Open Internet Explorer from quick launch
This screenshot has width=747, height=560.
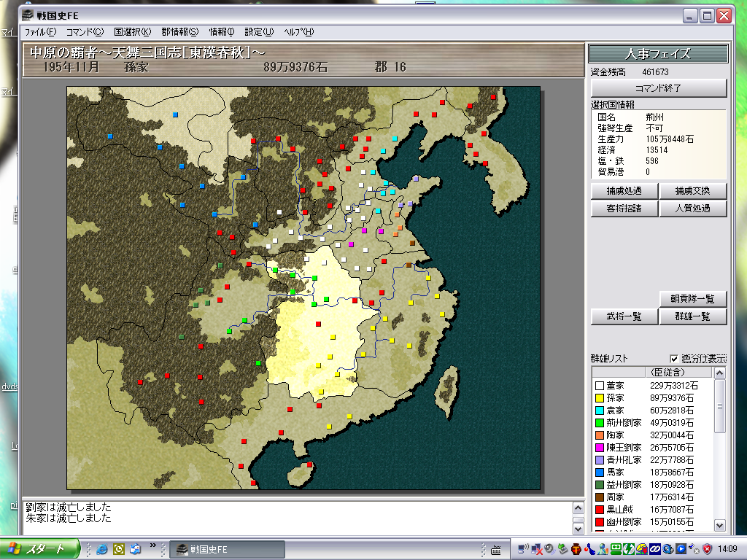coord(101,549)
